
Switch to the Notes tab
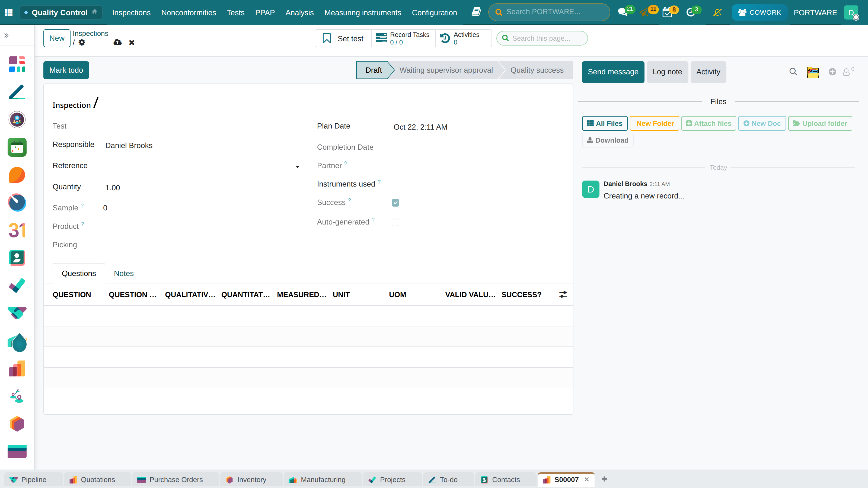(124, 274)
